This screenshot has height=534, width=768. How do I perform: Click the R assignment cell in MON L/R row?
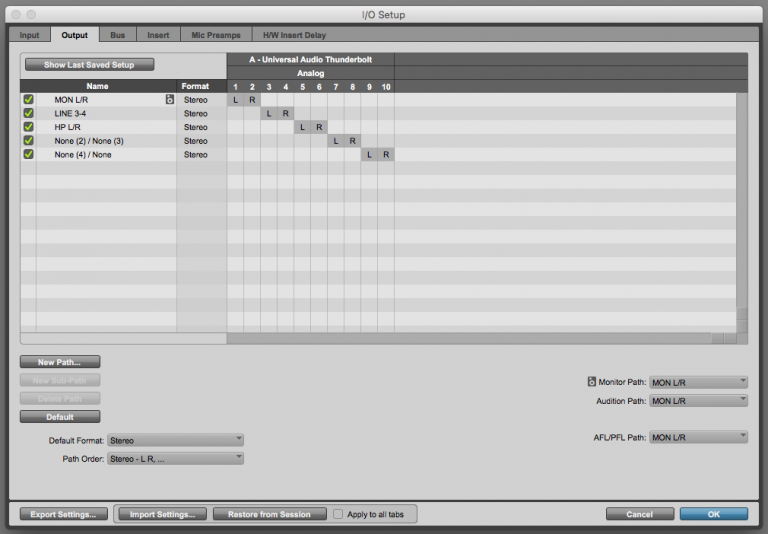click(x=252, y=99)
